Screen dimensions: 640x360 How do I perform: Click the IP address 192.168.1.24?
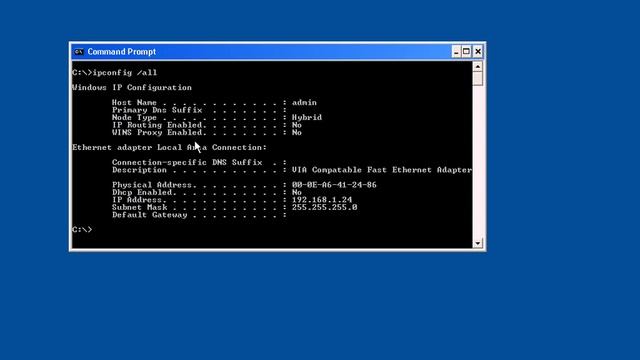click(x=322, y=200)
